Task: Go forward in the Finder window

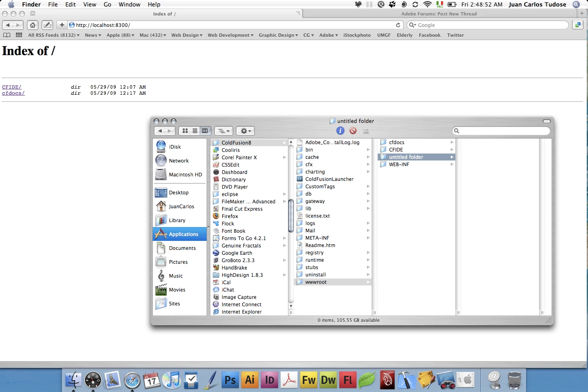Action: [170, 131]
